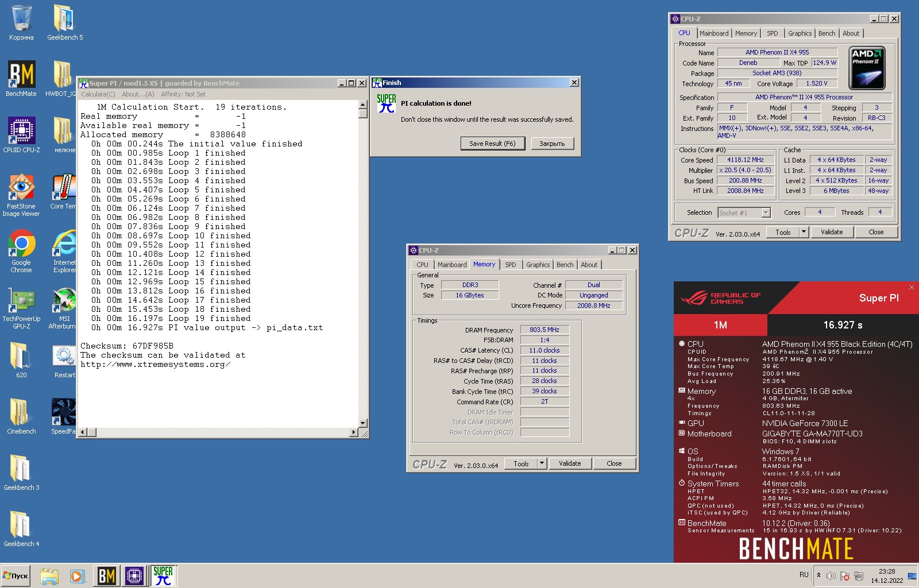The width and height of the screenshot is (919, 588).
Task: Launch FastStone Image Viewer shortcut
Action: [x=21, y=195]
